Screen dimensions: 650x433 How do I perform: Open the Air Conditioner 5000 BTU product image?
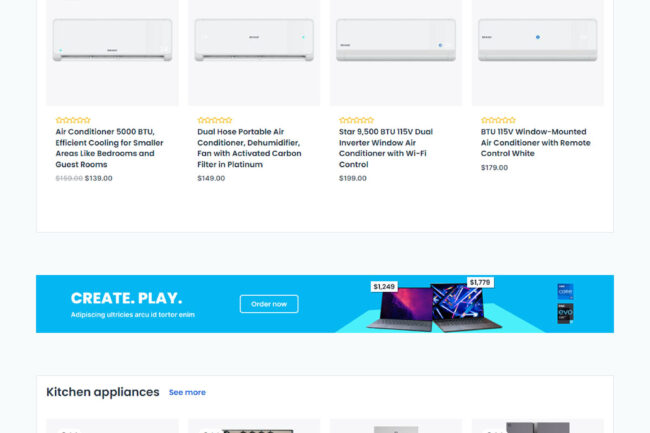[x=112, y=53]
